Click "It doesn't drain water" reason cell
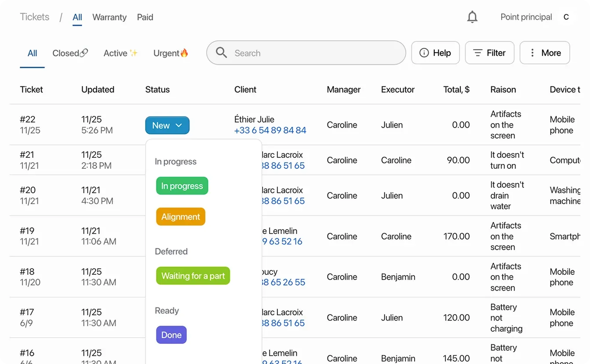The image size is (590, 364). click(507, 196)
